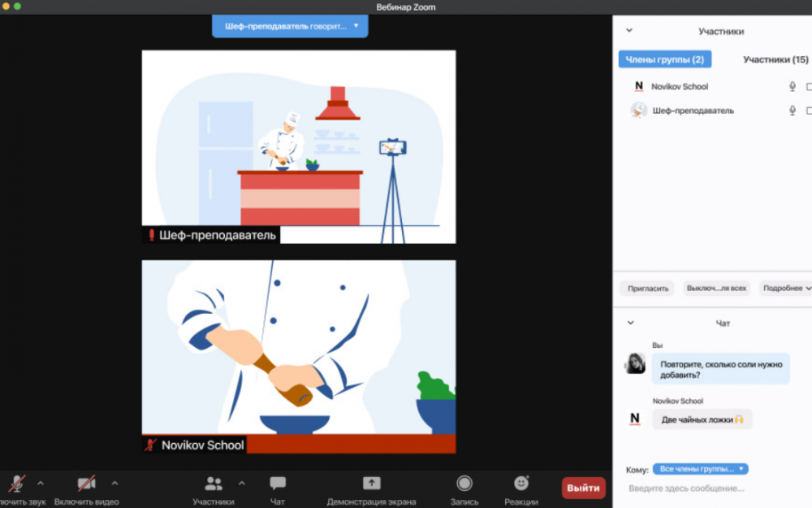The width and height of the screenshot is (812, 508).
Task: Click the Кому: label in chat
Action: point(637,470)
